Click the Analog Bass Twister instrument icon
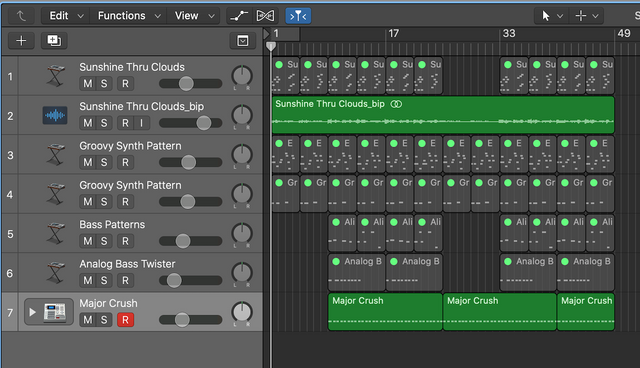This screenshot has width=640, height=368. pyautogui.click(x=56, y=273)
